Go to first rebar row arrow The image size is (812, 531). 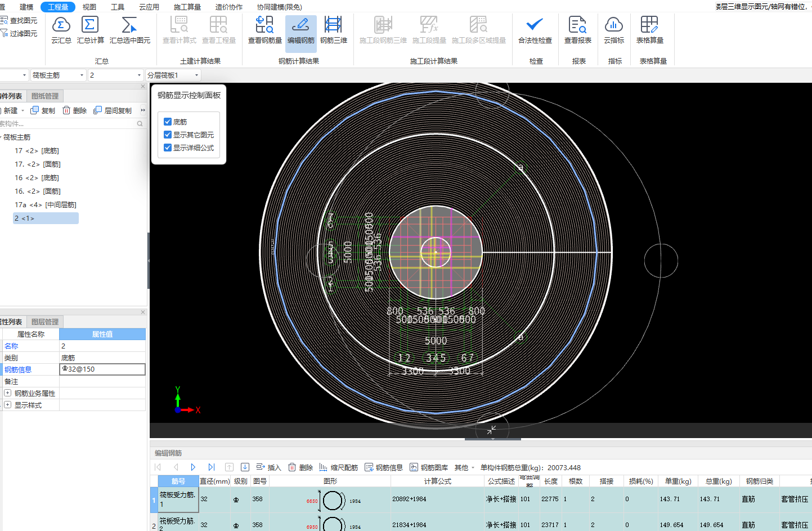tap(158, 467)
